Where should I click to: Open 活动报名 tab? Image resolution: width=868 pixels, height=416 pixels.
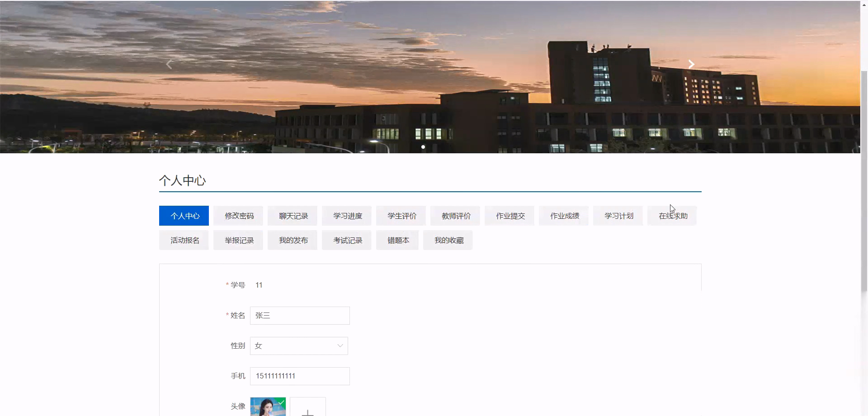pos(184,240)
